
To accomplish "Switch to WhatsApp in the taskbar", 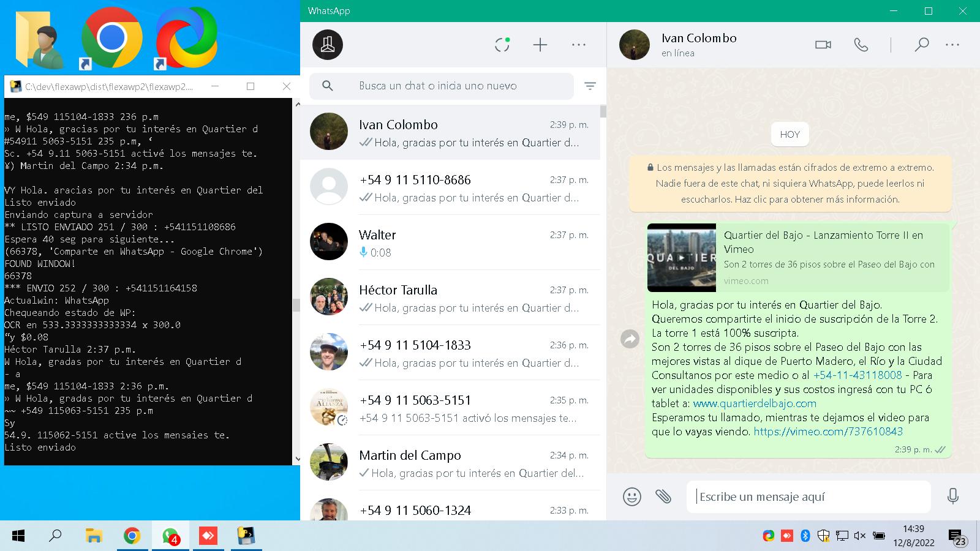I will point(170,536).
